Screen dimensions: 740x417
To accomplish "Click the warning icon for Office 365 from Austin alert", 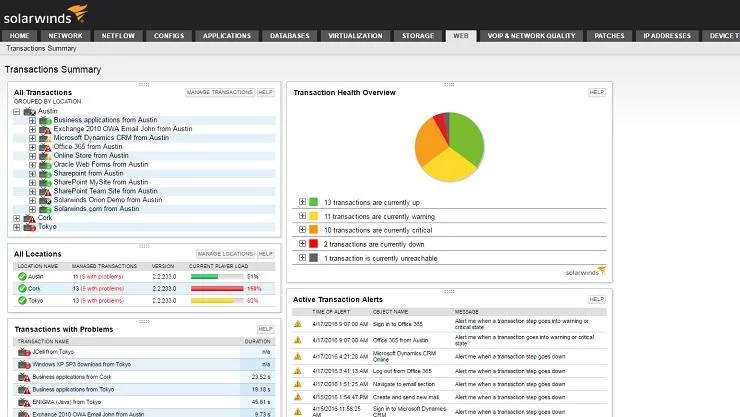I will point(298,340).
